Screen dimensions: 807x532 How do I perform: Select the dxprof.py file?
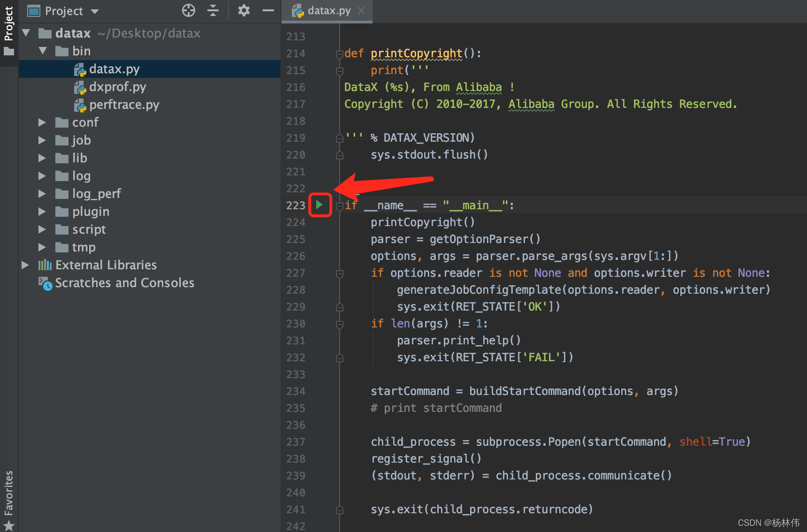click(118, 87)
